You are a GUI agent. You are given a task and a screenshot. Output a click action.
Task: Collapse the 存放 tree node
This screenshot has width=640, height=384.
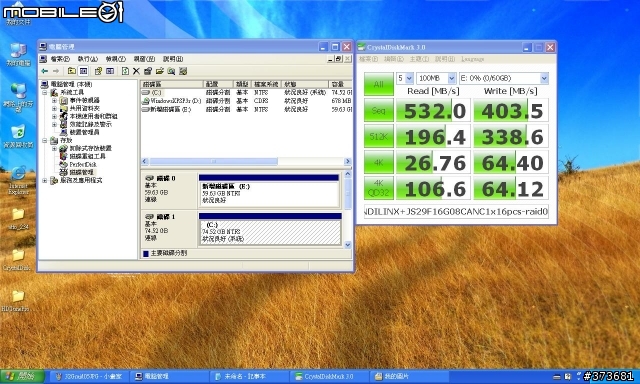(x=45, y=140)
